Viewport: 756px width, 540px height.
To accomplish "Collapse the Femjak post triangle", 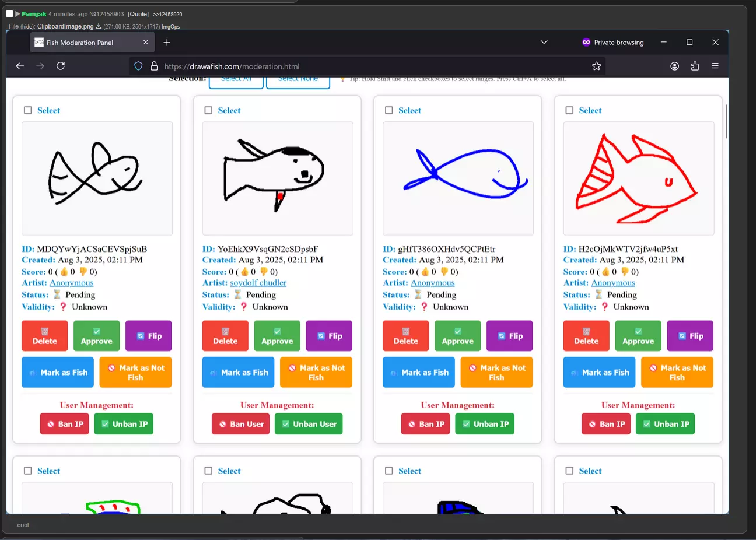I will pyautogui.click(x=17, y=13).
